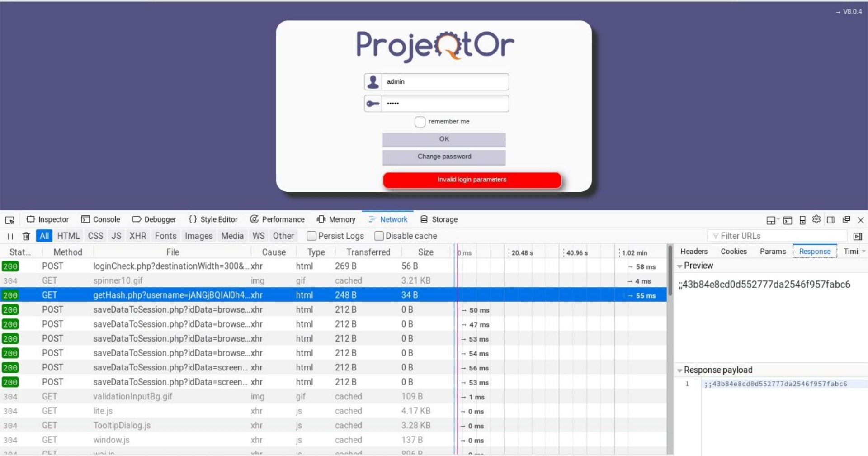The width and height of the screenshot is (868, 456).
Task: Toggle the HTML request filter
Action: tap(68, 236)
